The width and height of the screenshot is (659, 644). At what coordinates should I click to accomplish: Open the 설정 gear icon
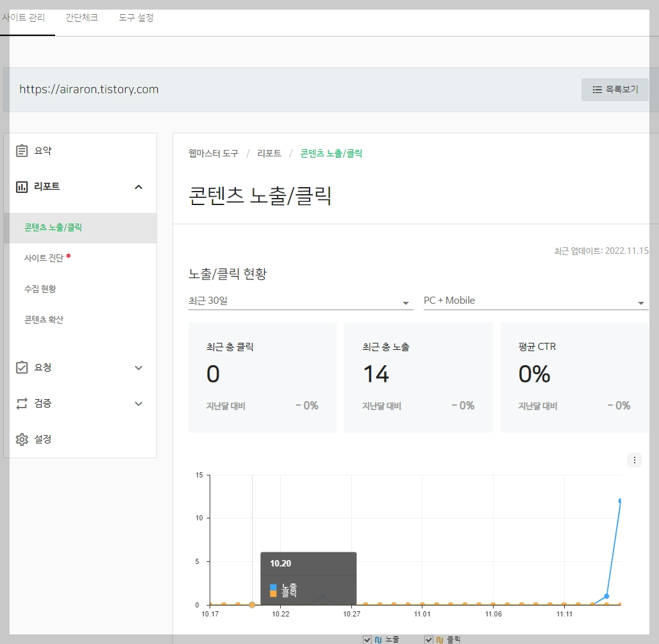[x=22, y=440]
